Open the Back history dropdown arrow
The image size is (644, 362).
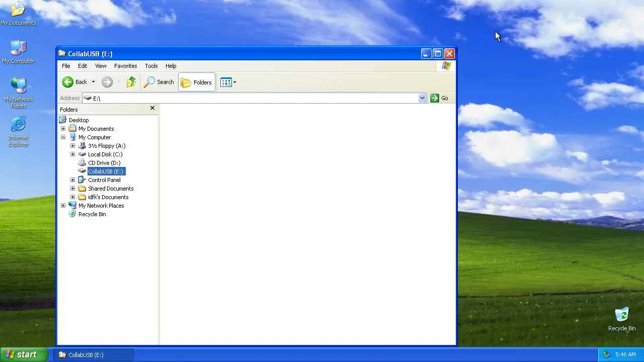point(93,82)
